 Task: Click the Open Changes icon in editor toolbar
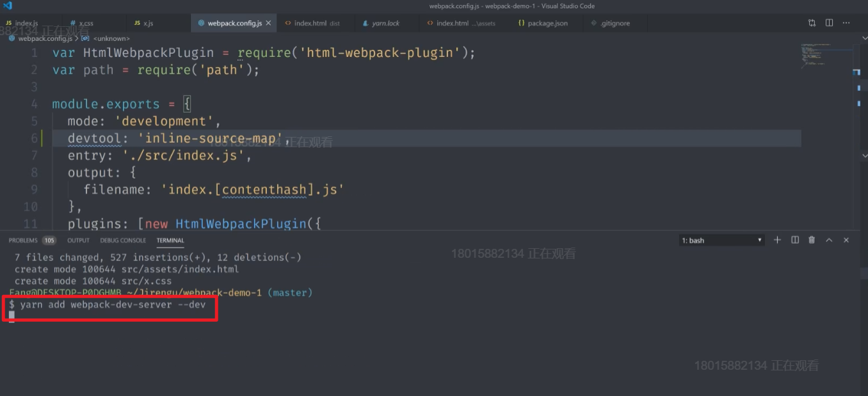812,23
